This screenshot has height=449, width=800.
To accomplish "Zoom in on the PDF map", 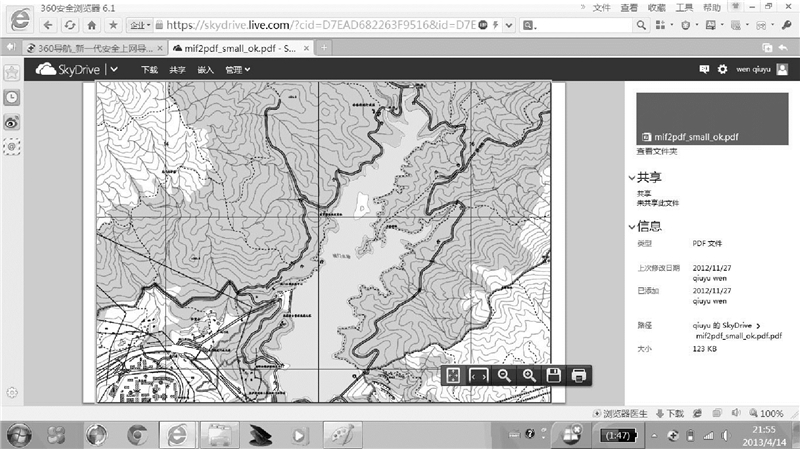I will coord(529,375).
